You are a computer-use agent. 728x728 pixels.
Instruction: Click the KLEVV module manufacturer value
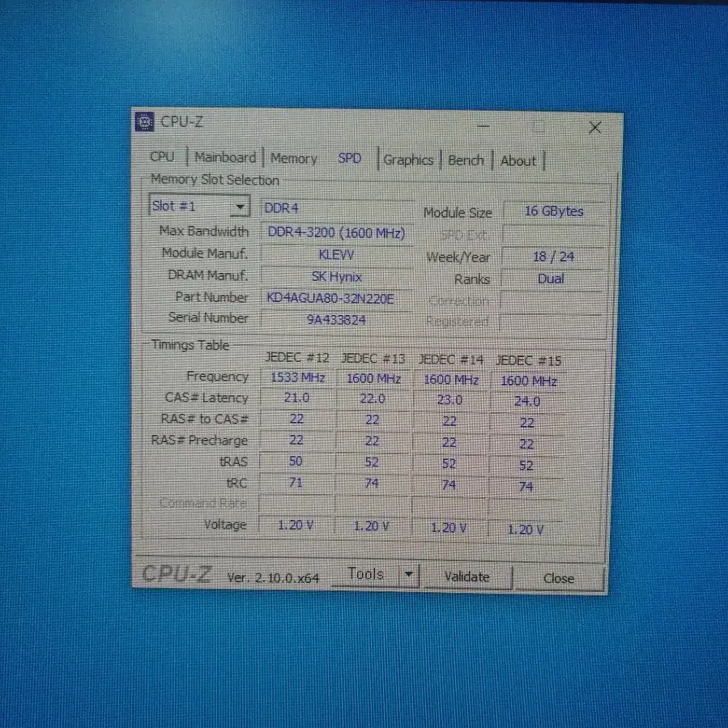coord(337,255)
